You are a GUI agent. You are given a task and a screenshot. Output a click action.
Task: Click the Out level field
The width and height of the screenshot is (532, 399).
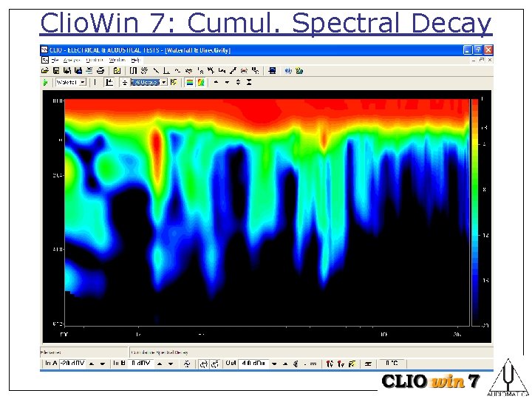pyautogui.click(x=253, y=364)
